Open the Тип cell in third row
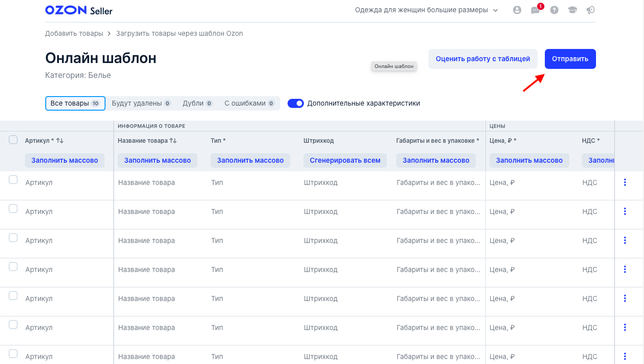Image resolution: width=644 pixels, height=364 pixels. [253, 244]
